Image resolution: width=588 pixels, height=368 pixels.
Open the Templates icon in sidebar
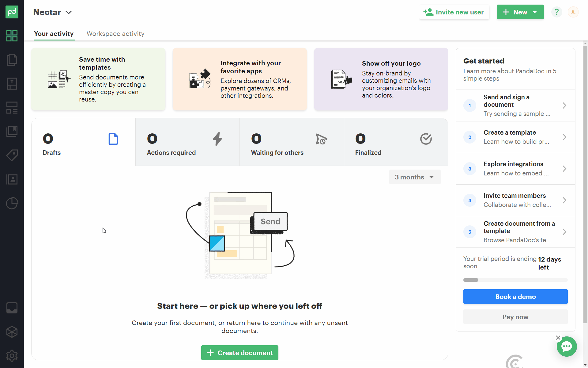coord(12,83)
